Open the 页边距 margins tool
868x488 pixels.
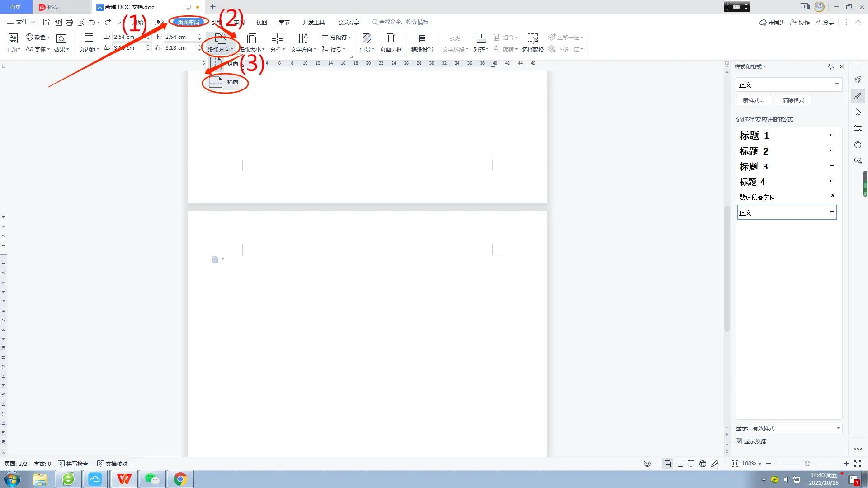tap(89, 43)
